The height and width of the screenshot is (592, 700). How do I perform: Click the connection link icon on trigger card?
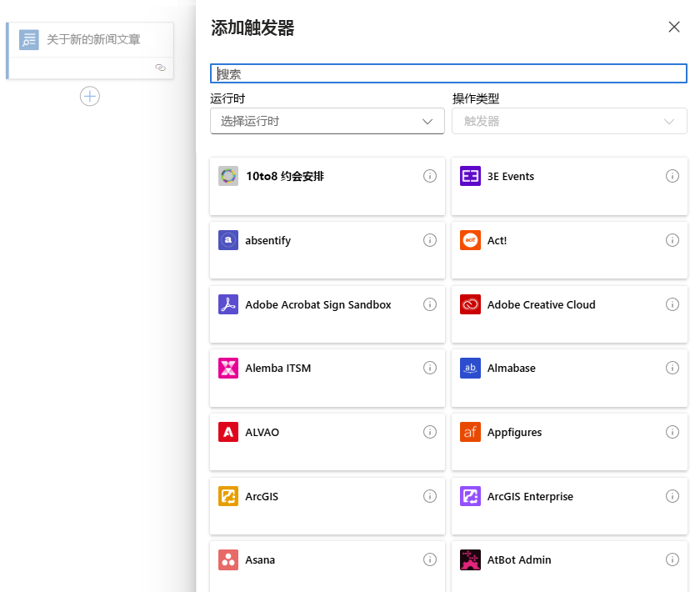pos(160,68)
